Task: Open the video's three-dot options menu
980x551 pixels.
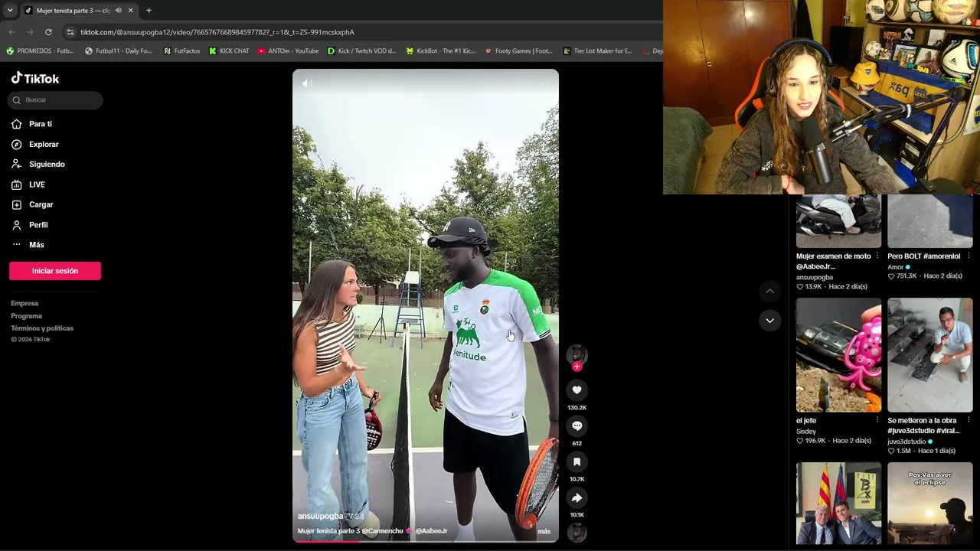Action: click(544, 83)
